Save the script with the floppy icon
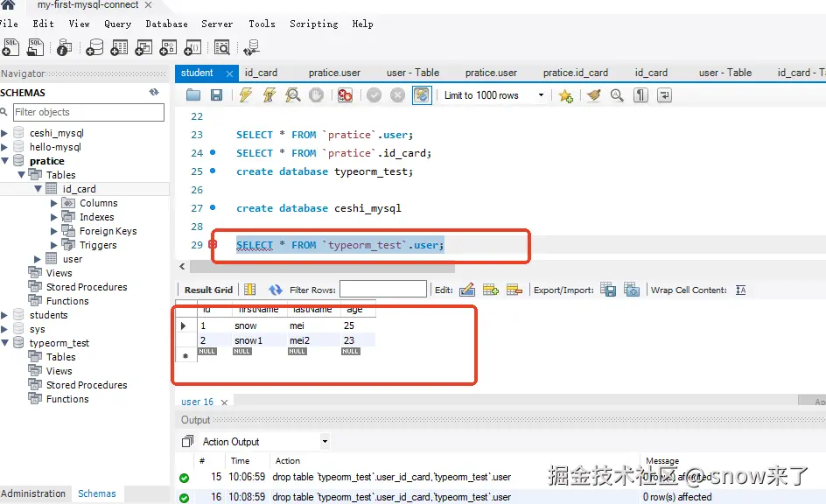826x504 pixels. (216, 95)
